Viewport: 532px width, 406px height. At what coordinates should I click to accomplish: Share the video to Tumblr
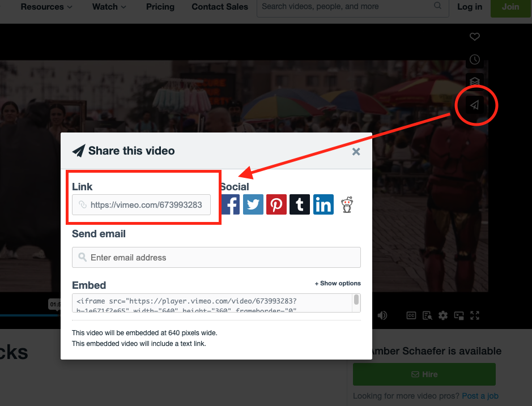pos(300,204)
